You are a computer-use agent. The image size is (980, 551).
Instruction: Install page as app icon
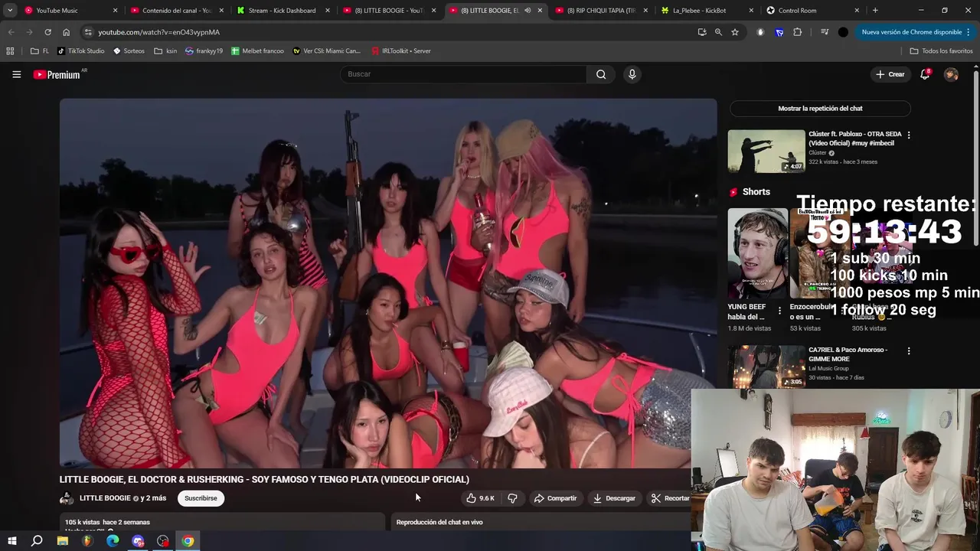pyautogui.click(x=702, y=32)
